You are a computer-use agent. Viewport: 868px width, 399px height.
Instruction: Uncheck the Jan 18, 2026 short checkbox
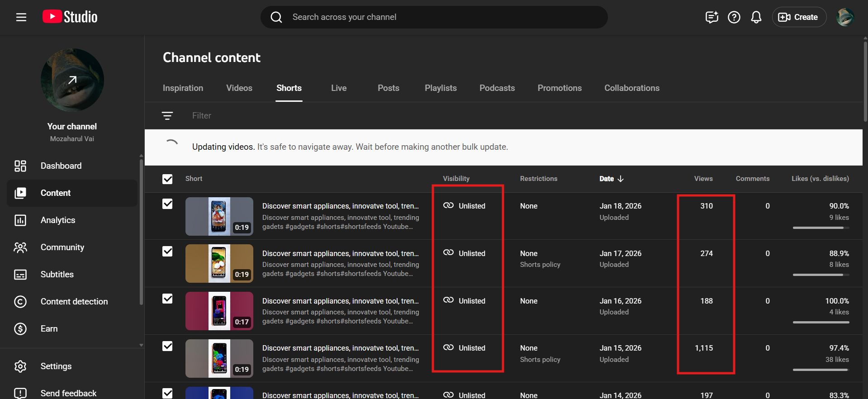[x=167, y=204]
